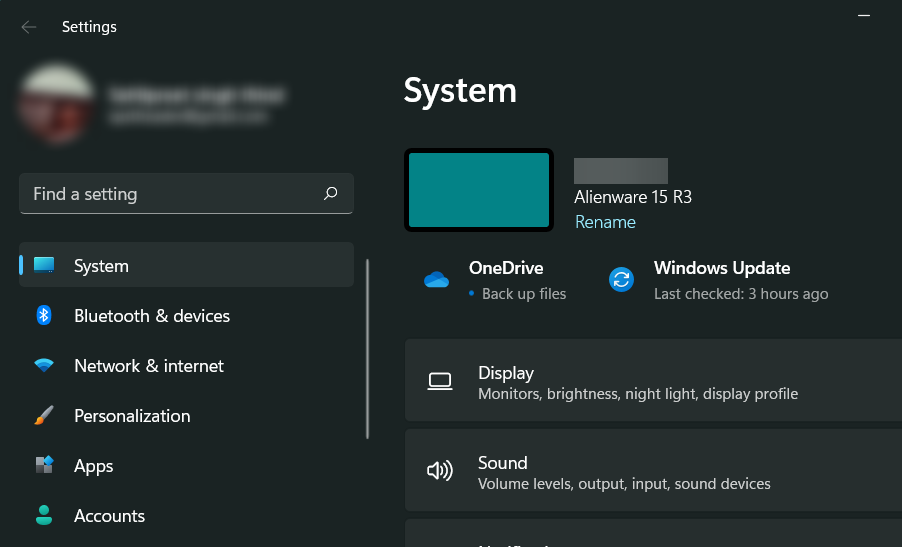Click the sidebar vertical scrollbar

coord(368,349)
